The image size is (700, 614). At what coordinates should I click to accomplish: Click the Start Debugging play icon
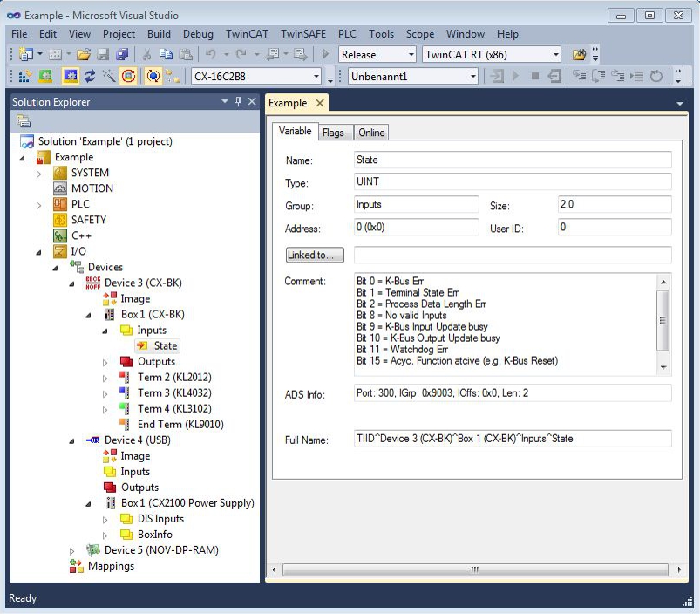pyautogui.click(x=325, y=54)
